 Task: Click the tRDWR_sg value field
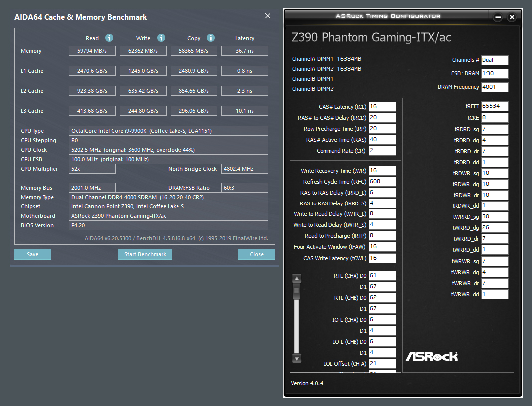[x=495, y=173]
